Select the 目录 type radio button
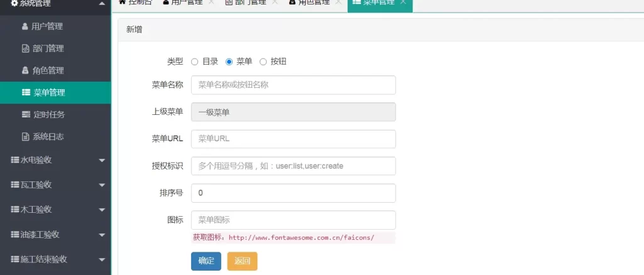The image size is (644, 275). coord(195,62)
